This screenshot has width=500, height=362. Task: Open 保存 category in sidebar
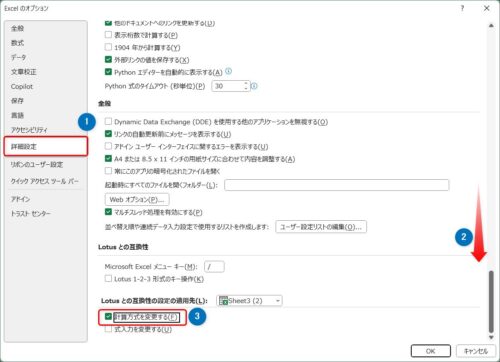(17, 101)
